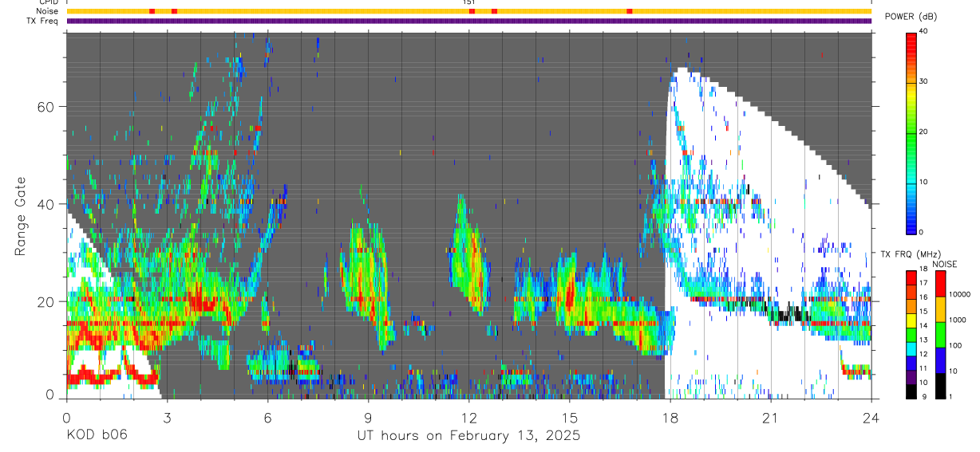Click the 100 tick on the noise scale
This screenshot has height=452, width=980.
click(957, 345)
